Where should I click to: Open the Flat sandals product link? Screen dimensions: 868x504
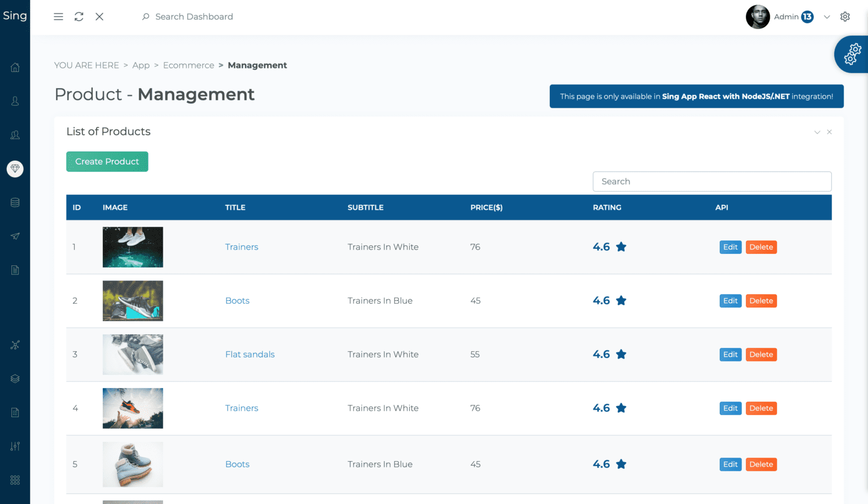point(250,354)
